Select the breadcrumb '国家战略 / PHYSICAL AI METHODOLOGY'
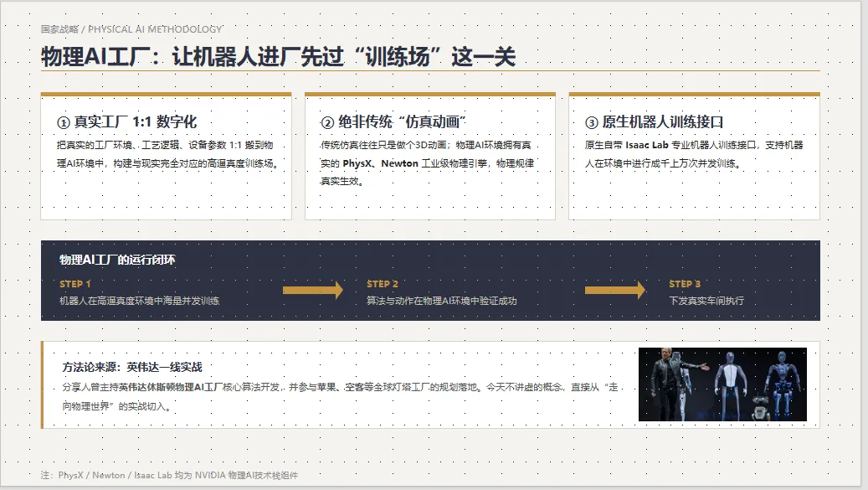868x490 pixels. [131, 29]
